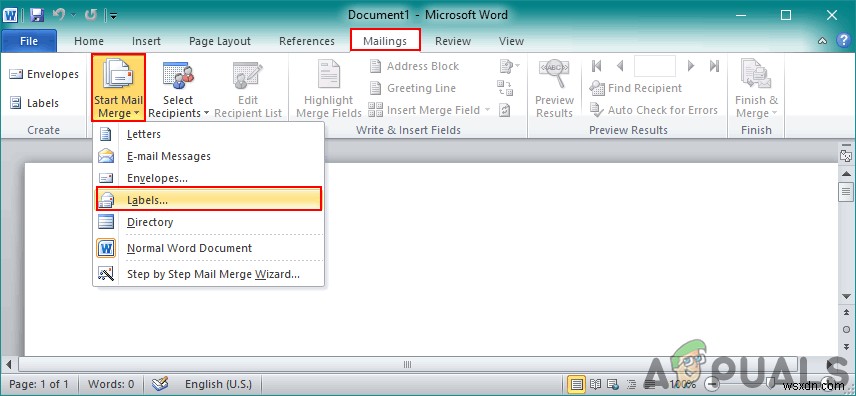This screenshot has width=856, height=396.
Task: Click Auto Check for Errors
Action: pos(654,110)
